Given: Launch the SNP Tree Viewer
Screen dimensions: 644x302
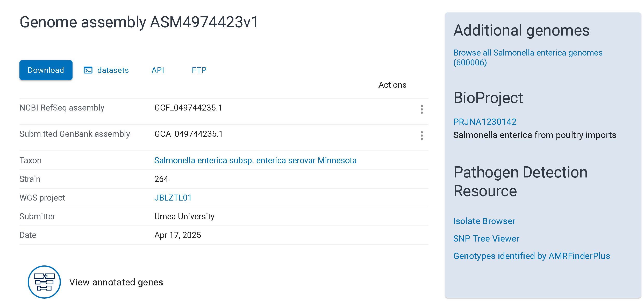Looking at the screenshot, I should pos(486,238).
